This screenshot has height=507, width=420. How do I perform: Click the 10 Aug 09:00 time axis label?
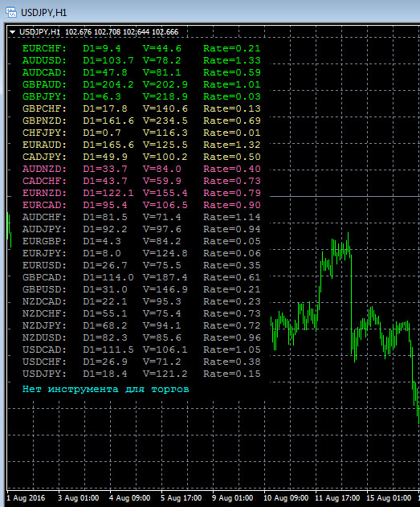coord(286,498)
